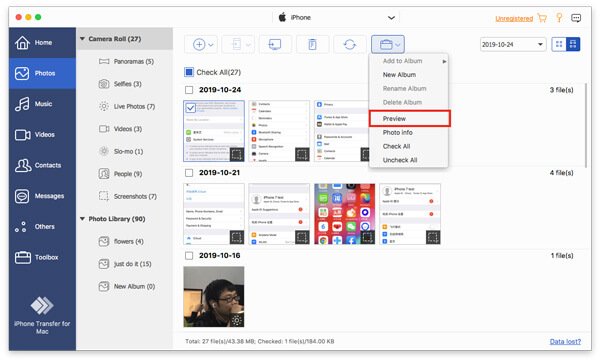Image resolution: width=600 pixels, height=361 pixels.
Task: Open the Others section
Action: [x=42, y=226]
